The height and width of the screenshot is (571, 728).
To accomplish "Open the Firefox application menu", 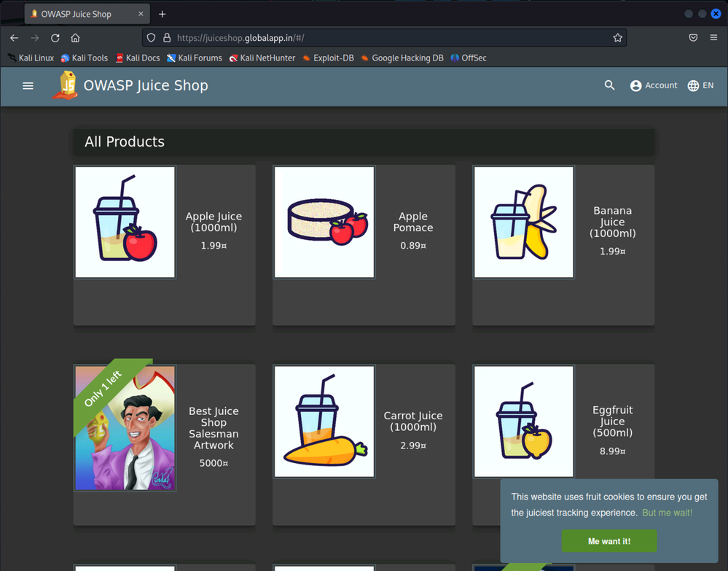I will (713, 38).
